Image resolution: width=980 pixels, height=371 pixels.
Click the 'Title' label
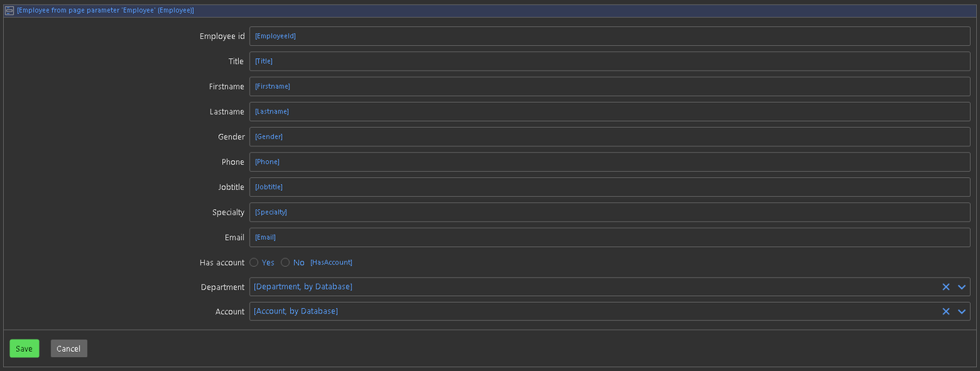(236, 61)
